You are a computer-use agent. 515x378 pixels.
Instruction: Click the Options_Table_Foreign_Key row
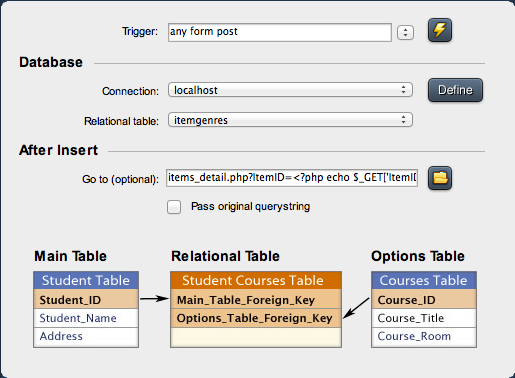coord(256,318)
